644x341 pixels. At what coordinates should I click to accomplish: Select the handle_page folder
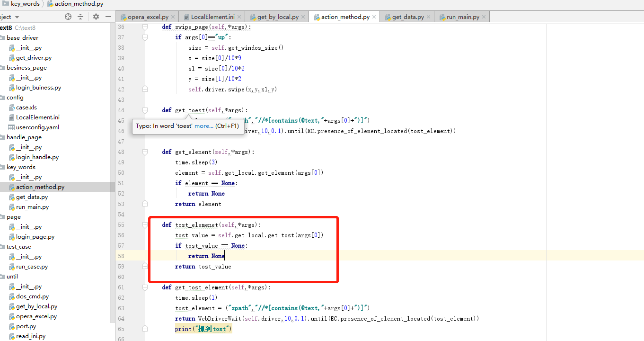point(24,137)
